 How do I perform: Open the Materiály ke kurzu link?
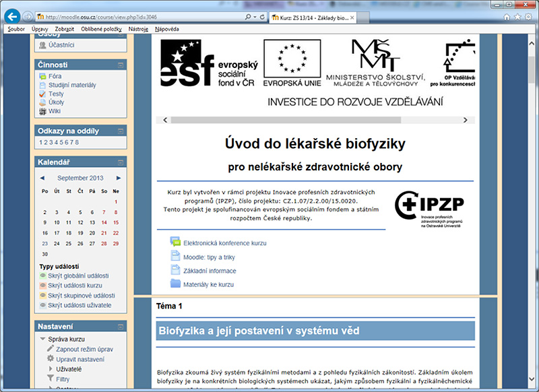pyautogui.click(x=208, y=285)
